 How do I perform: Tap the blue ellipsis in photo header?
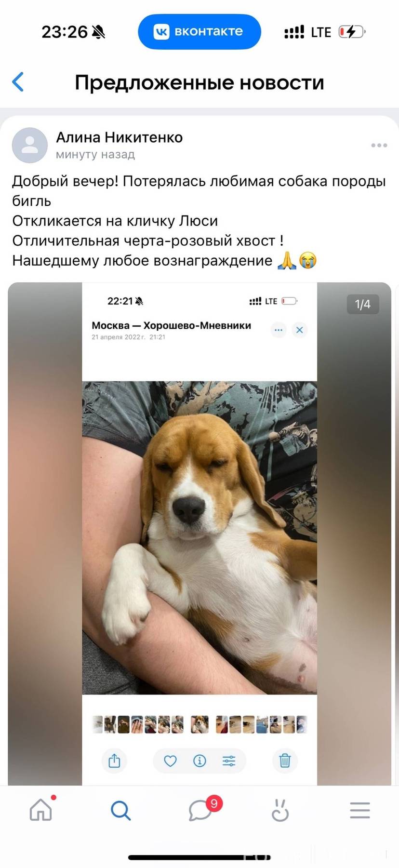[x=279, y=330]
